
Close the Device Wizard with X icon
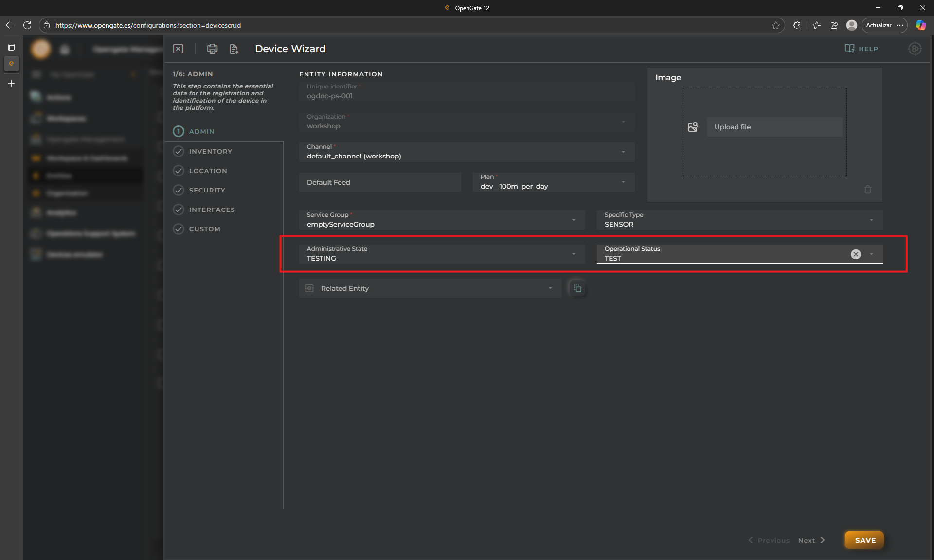click(x=178, y=49)
